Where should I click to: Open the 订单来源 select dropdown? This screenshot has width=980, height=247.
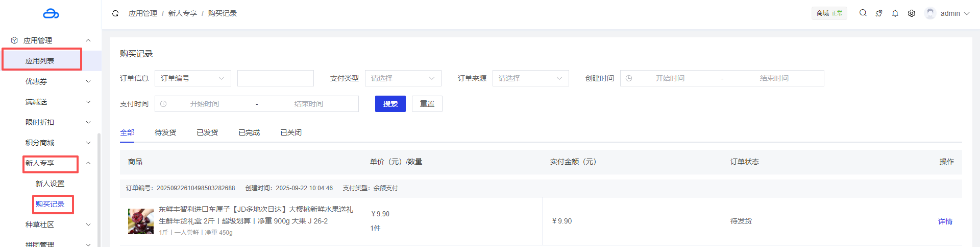[530, 78]
